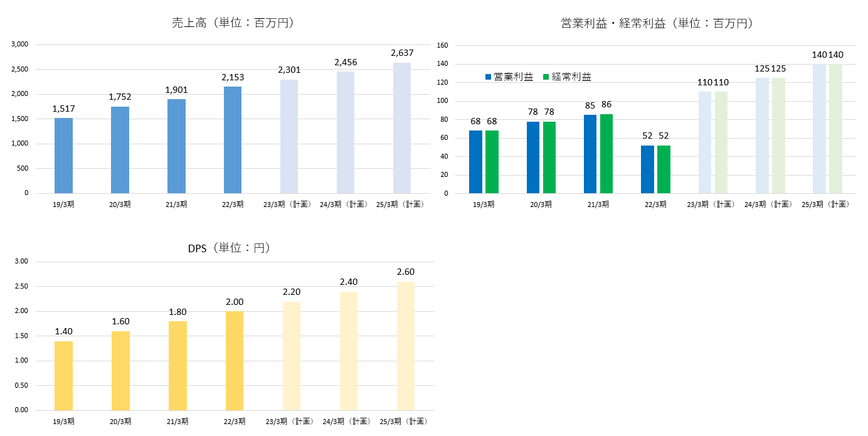Click the green 21/3期 経常利益 bar labeled 86
The image size is (868, 436).
click(606, 154)
